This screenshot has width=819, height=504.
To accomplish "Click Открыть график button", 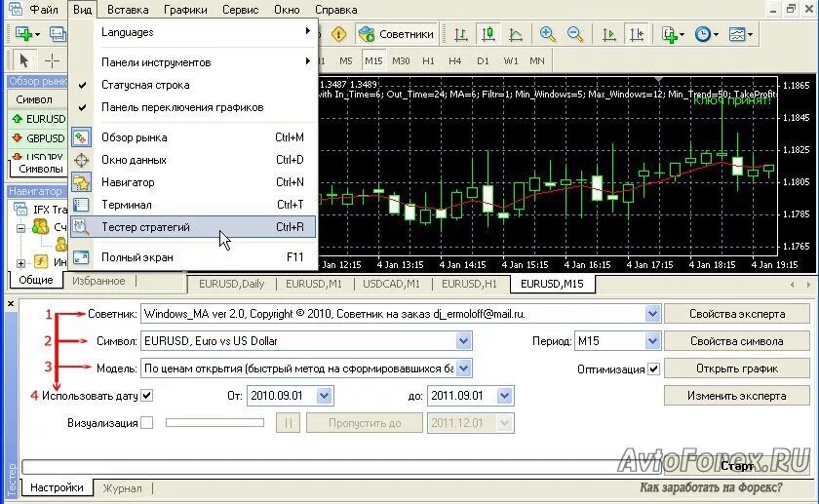I will 737,368.
